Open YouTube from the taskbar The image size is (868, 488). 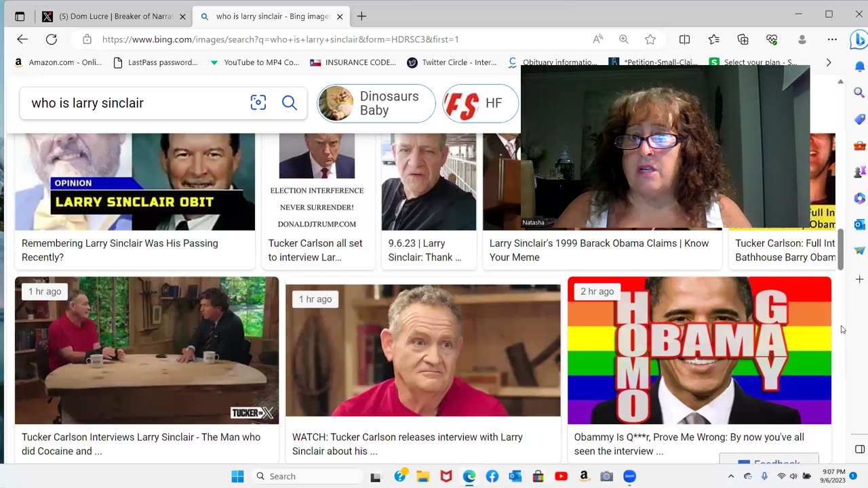coord(561,476)
